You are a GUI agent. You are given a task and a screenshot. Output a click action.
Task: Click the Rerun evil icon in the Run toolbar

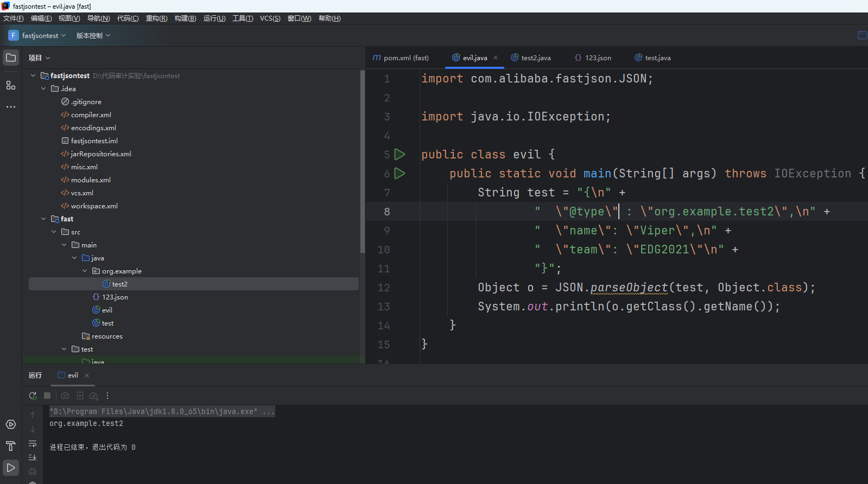click(33, 396)
